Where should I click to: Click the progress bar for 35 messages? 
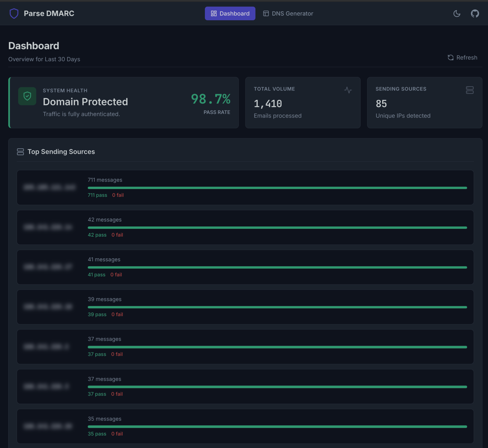pyautogui.click(x=277, y=427)
